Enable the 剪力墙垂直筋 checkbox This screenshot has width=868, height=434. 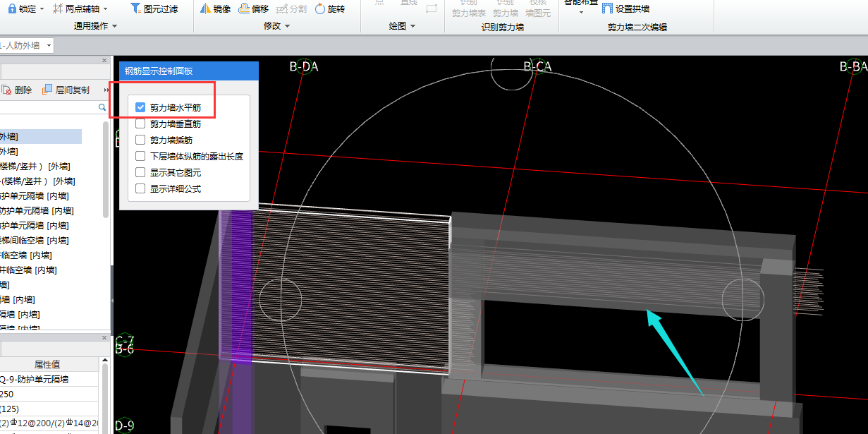pos(140,124)
